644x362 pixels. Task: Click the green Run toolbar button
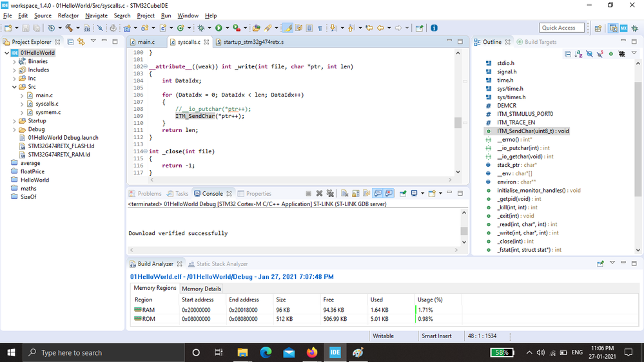coord(219,28)
